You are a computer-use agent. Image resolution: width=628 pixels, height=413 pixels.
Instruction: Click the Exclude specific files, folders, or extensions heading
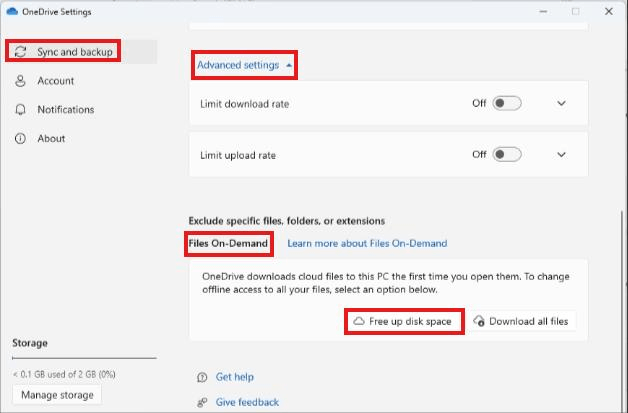coord(287,221)
